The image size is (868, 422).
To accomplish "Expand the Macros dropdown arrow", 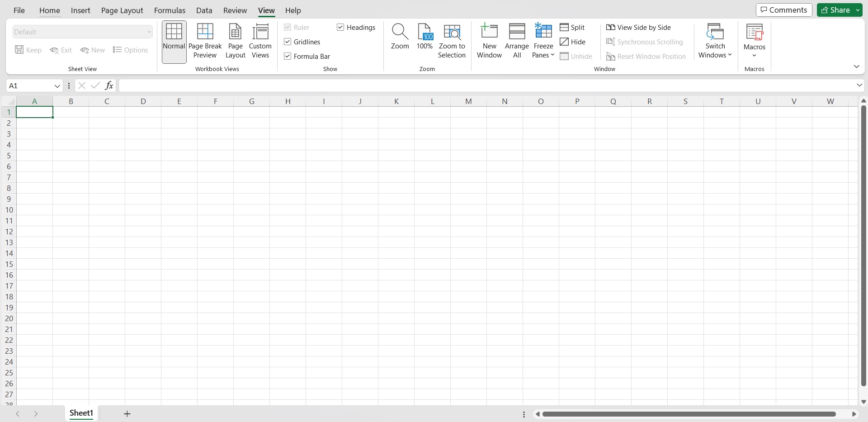I will pos(755,54).
